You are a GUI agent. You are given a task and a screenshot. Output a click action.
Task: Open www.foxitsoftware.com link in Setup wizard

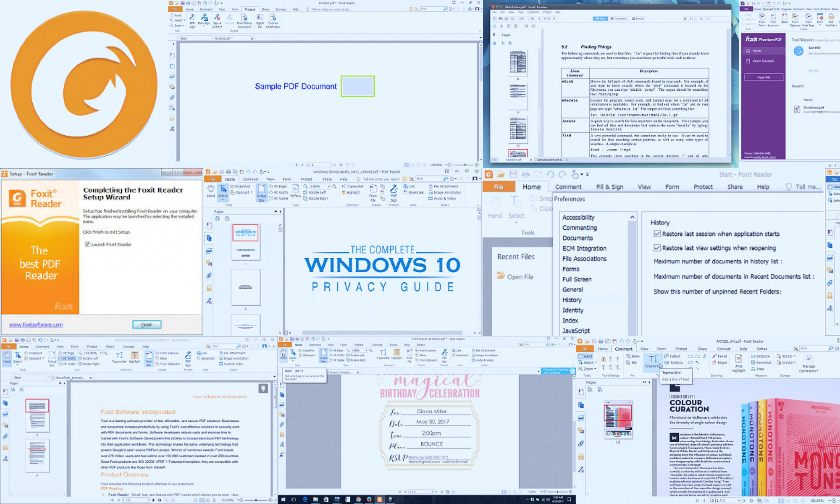(x=36, y=325)
